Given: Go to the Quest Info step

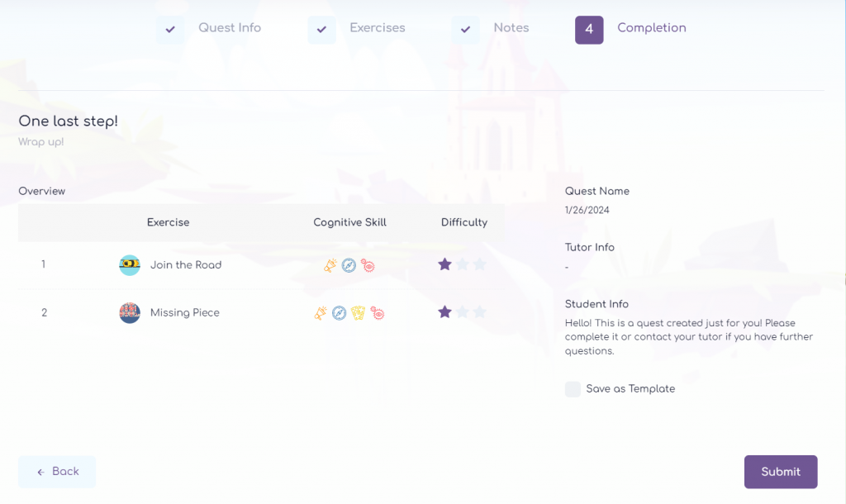Looking at the screenshot, I should tap(229, 28).
